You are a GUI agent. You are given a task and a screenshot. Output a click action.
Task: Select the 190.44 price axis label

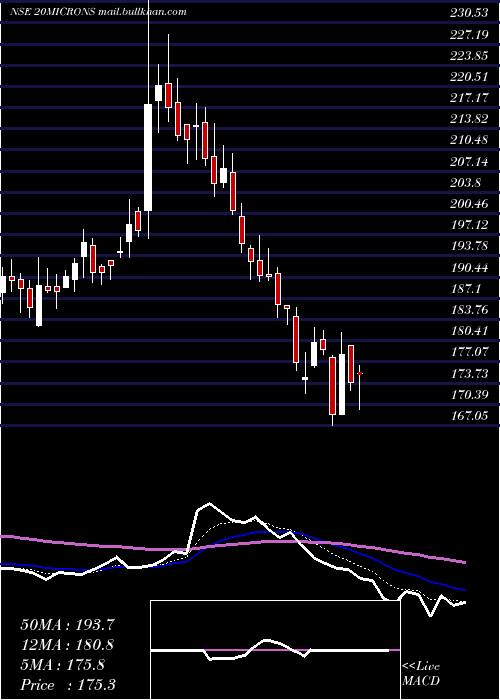(469, 267)
